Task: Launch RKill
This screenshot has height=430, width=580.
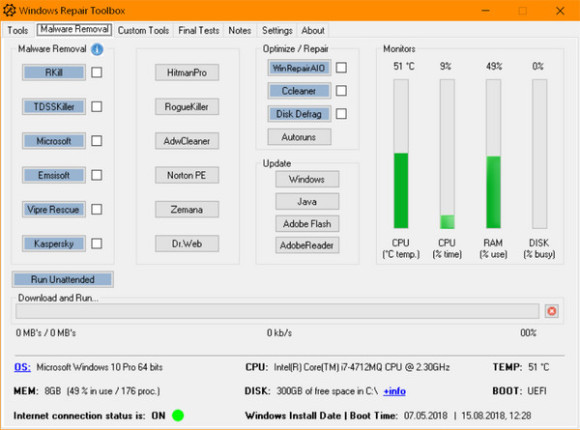Action: click(x=54, y=73)
